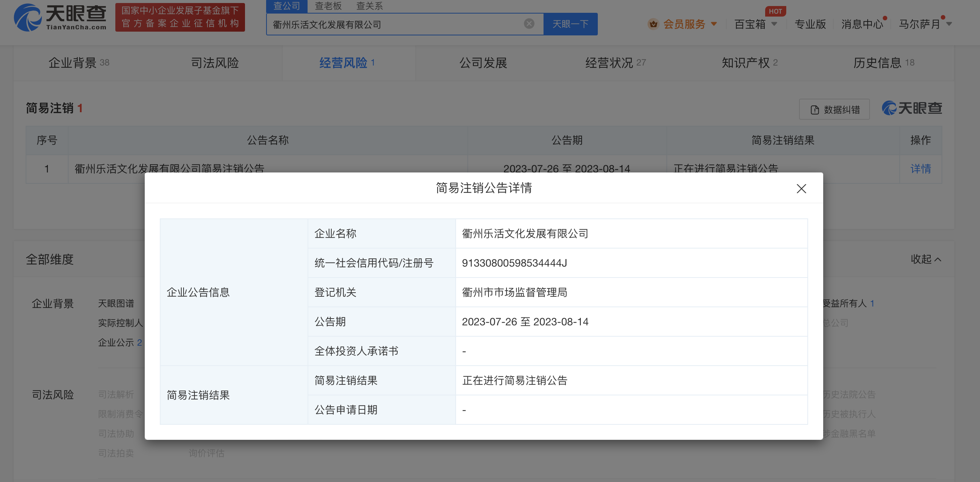
Task: Clear the search box using the X icon
Action: [x=528, y=24]
